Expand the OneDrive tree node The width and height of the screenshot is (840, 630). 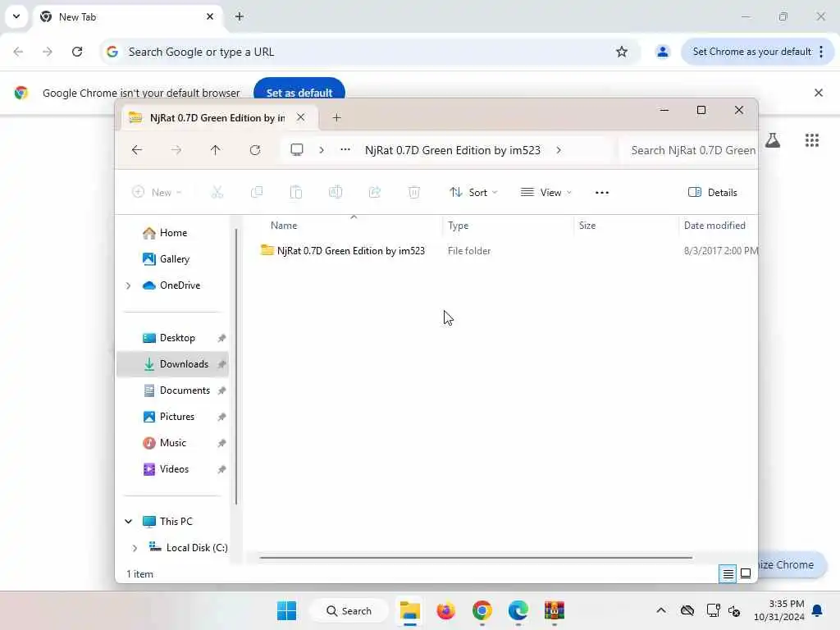[129, 285]
